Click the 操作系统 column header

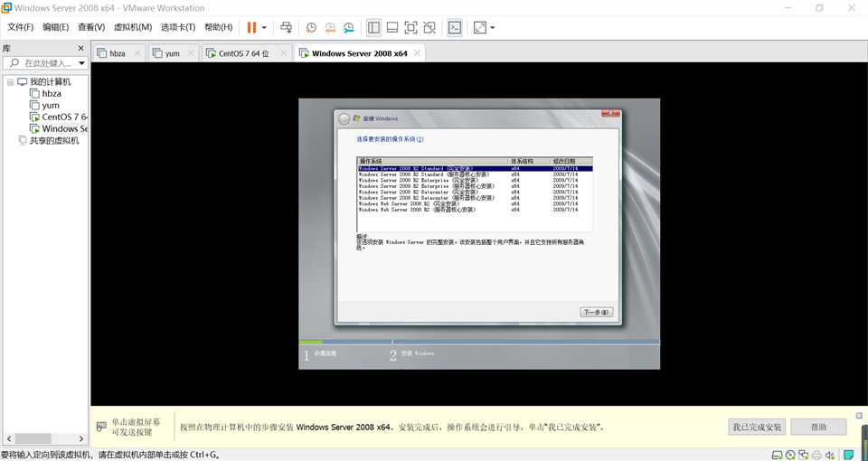click(432, 161)
